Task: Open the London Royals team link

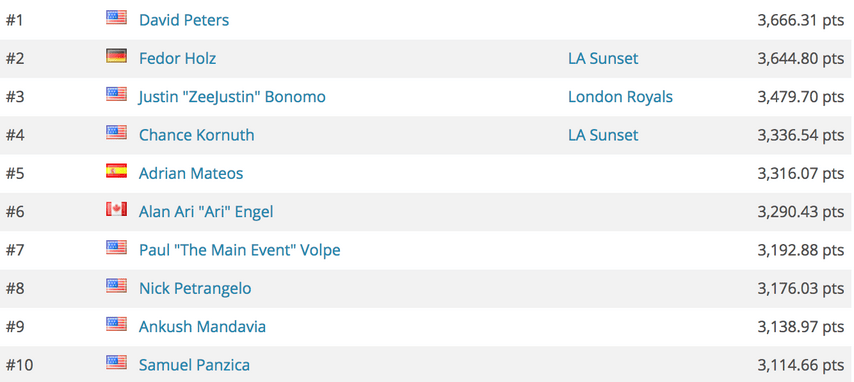Action: (x=620, y=97)
